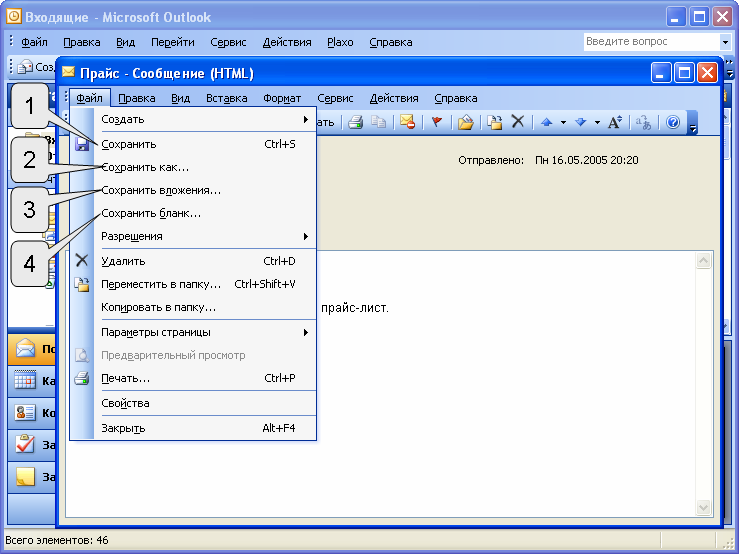
Task: Click the printer icon beside Печать
Action: 82,378
